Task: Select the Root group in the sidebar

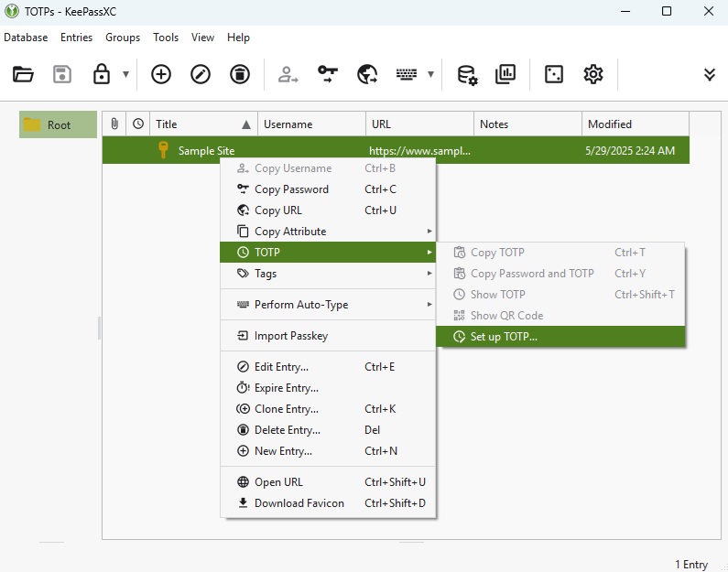Action: (x=59, y=124)
